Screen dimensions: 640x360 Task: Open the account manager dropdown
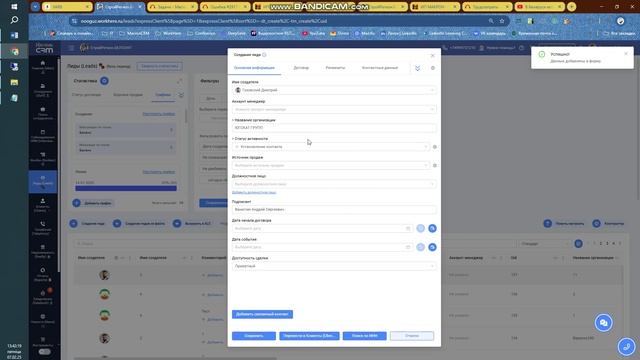click(x=334, y=109)
